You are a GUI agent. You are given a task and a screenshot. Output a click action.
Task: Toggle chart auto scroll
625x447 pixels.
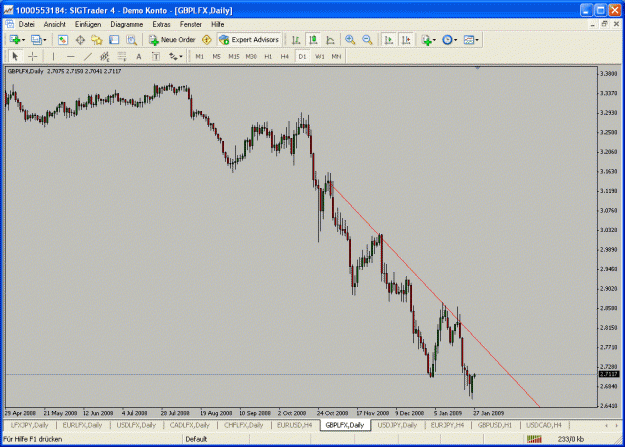pos(389,40)
